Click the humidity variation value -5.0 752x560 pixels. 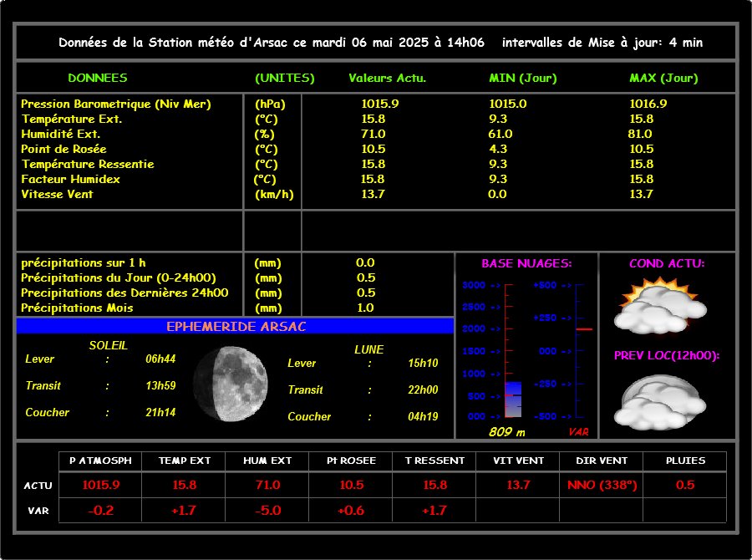tap(267, 511)
